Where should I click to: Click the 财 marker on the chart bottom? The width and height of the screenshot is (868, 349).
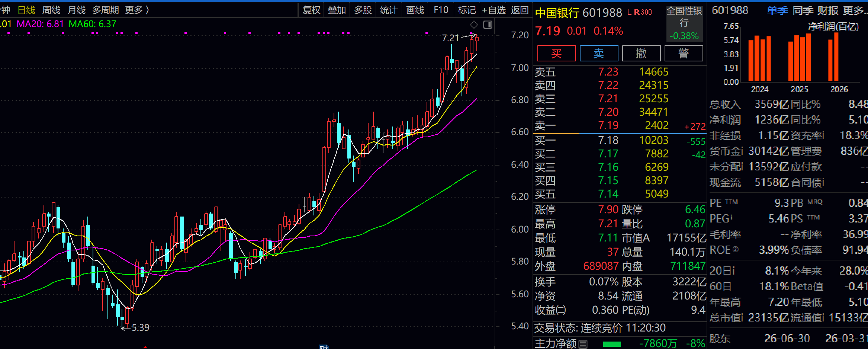tap(324, 347)
